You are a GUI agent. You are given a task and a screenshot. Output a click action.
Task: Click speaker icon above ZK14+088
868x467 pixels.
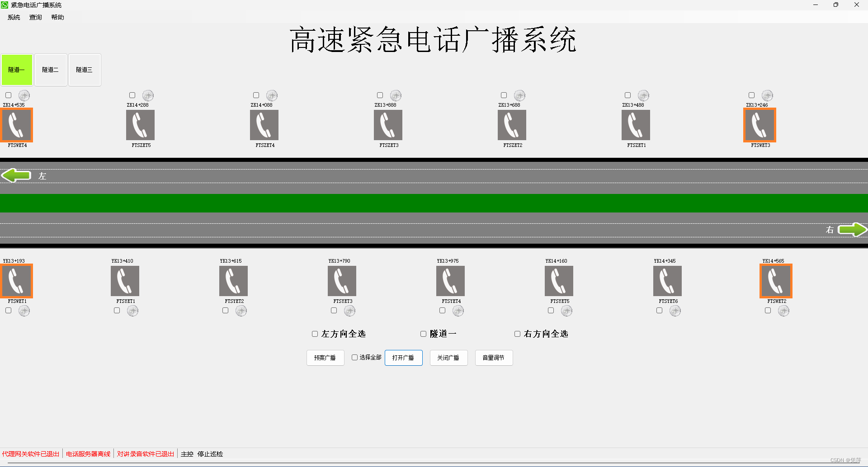[x=272, y=95]
